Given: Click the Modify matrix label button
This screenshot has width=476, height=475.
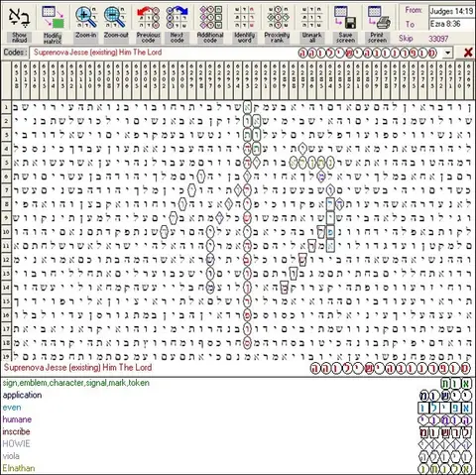Looking at the screenshot, I should [x=53, y=38].
